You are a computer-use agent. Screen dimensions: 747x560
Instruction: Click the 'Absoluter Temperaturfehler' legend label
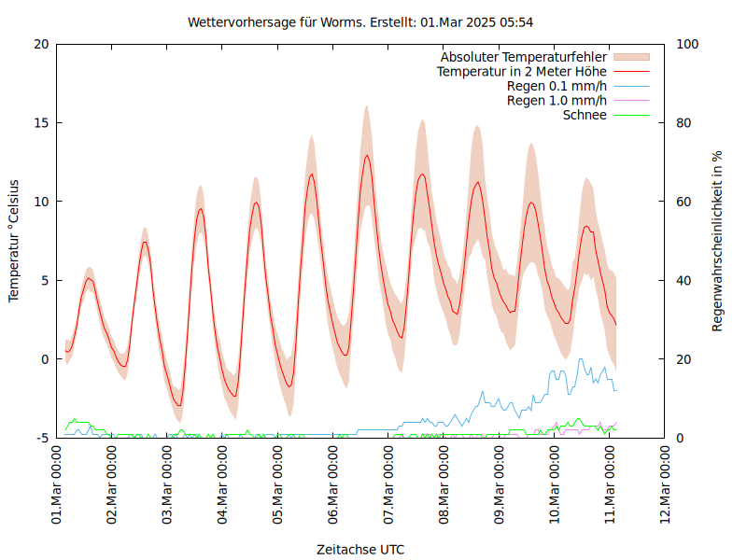(x=524, y=56)
